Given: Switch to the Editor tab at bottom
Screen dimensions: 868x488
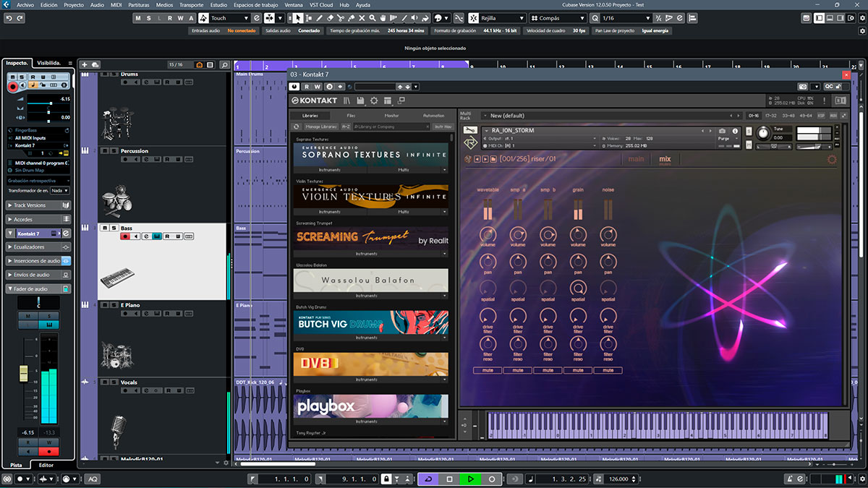Looking at the screenshot, I should point(46,465).
